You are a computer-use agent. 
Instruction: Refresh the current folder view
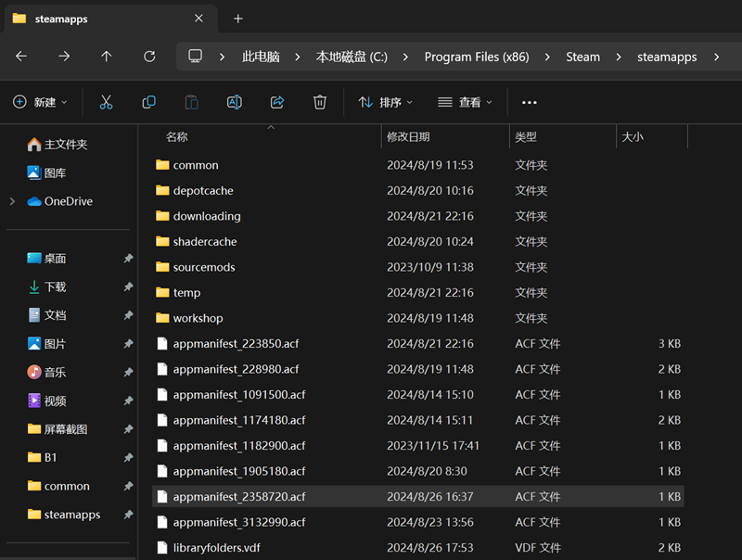click(149, 57)
